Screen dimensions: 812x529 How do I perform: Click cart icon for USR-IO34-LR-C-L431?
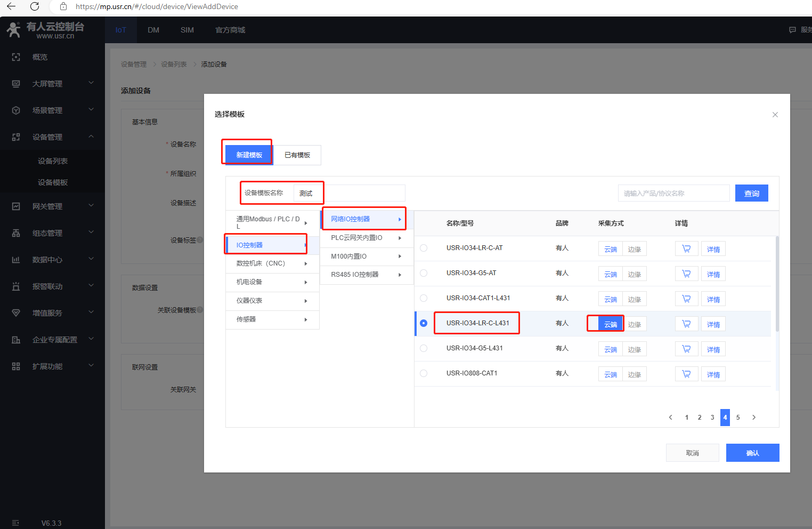pyautogui.click(x=686, y=324)
